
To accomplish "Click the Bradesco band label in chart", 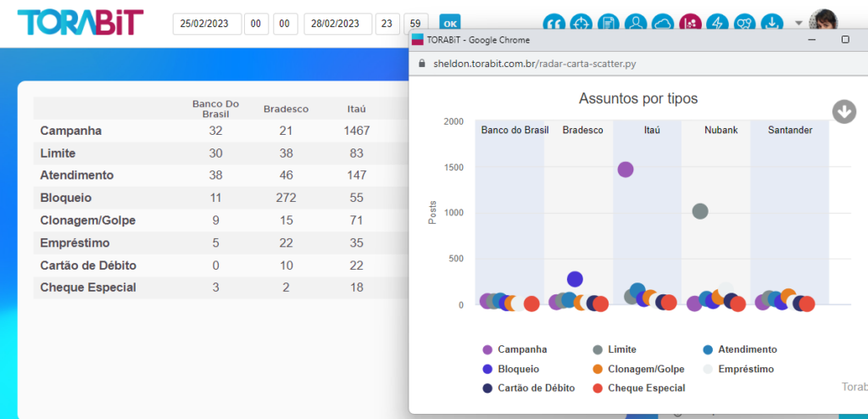I will [583, 131].
